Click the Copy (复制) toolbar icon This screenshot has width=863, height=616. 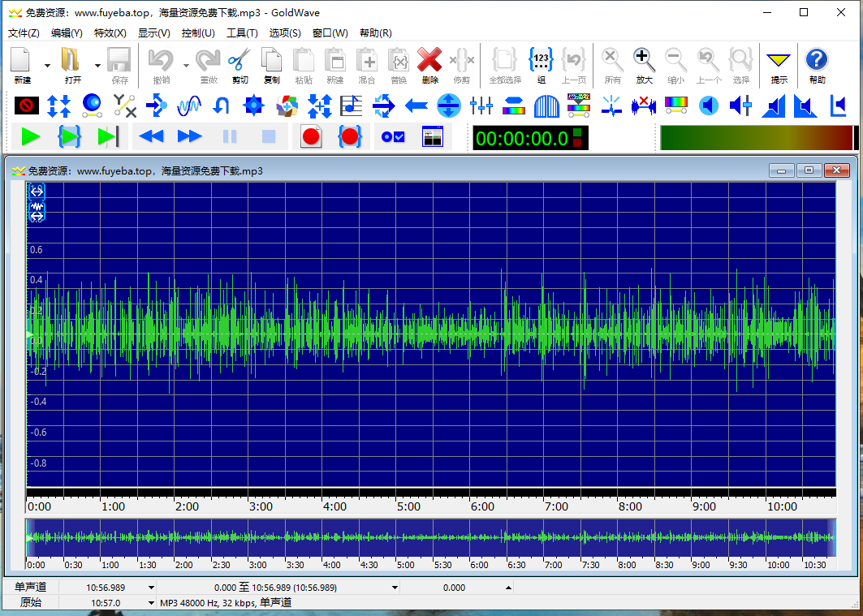[x=272, y=61]
